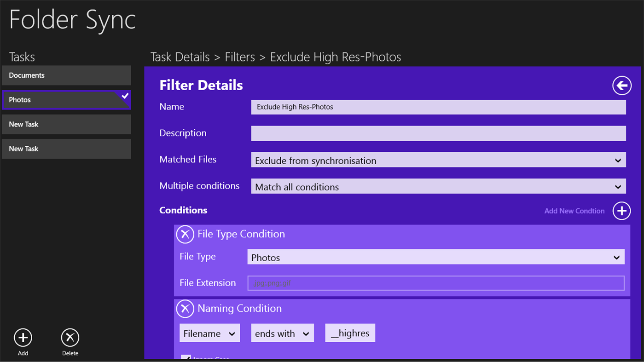Open the ends with comparison dropdown
Image resolution: width=644 pixels, height=362 pixels.
282,333
